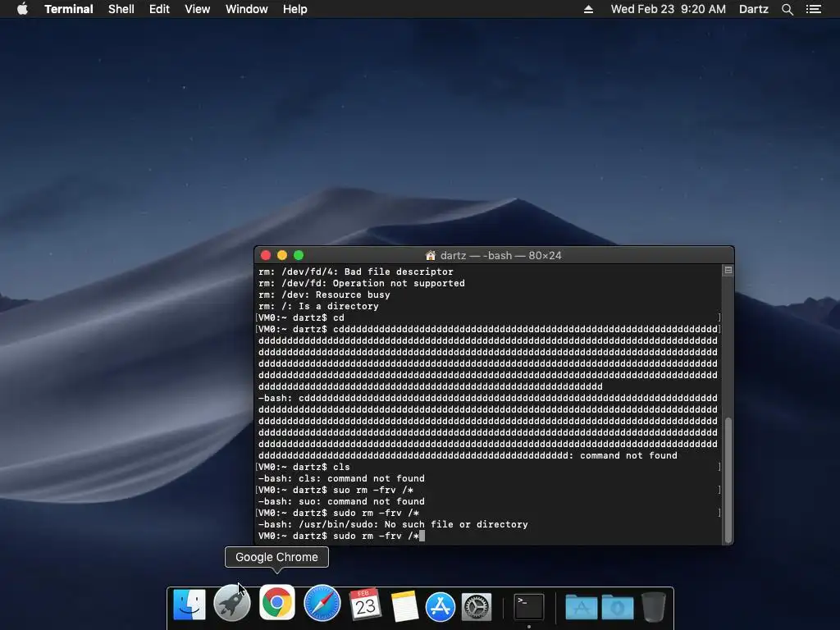Open the View menu
Screen dimensions: 840x630
197,9
